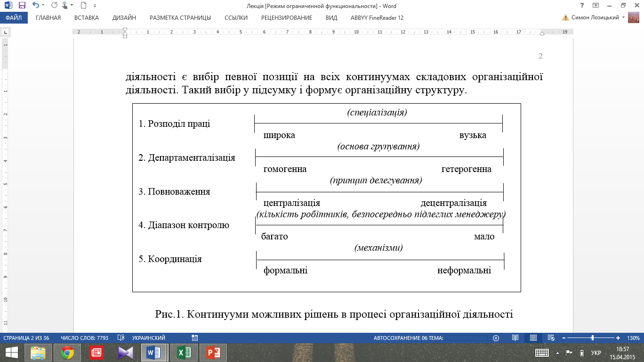Open the Touch/Mouse mode dropdown arrow
The image size is (644, 362).
[x=72, y=6]
